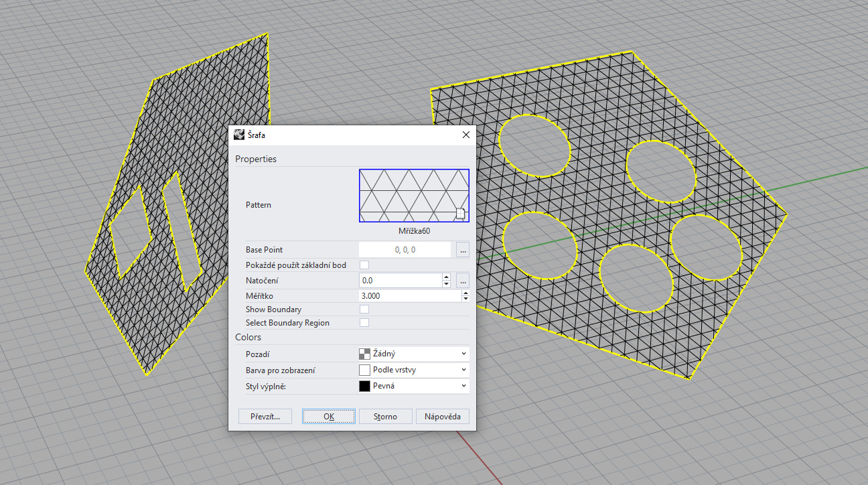
Task: Close the Šrafa dialog
Action: point(465,135)
